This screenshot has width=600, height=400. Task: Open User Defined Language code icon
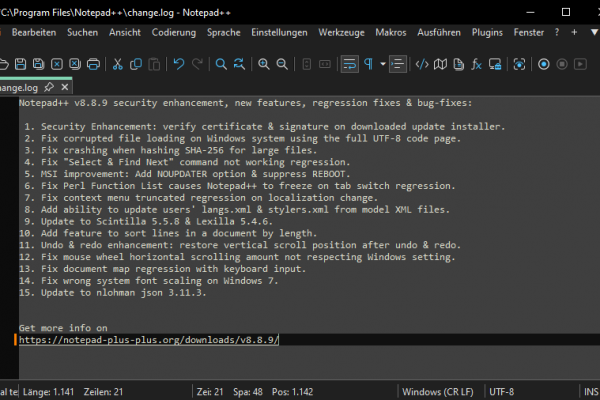[x=422, y=64]
